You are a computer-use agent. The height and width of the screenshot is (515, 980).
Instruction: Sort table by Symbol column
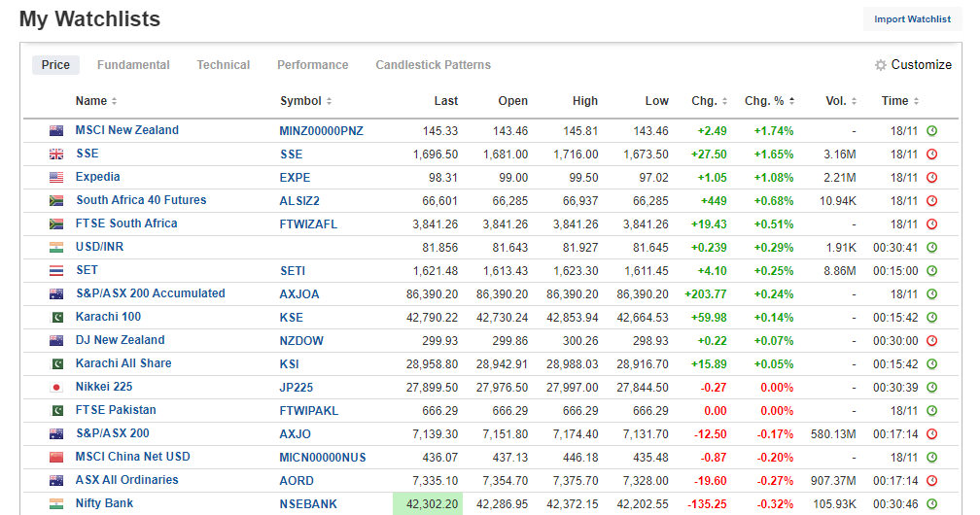click(x=305, y=101)
